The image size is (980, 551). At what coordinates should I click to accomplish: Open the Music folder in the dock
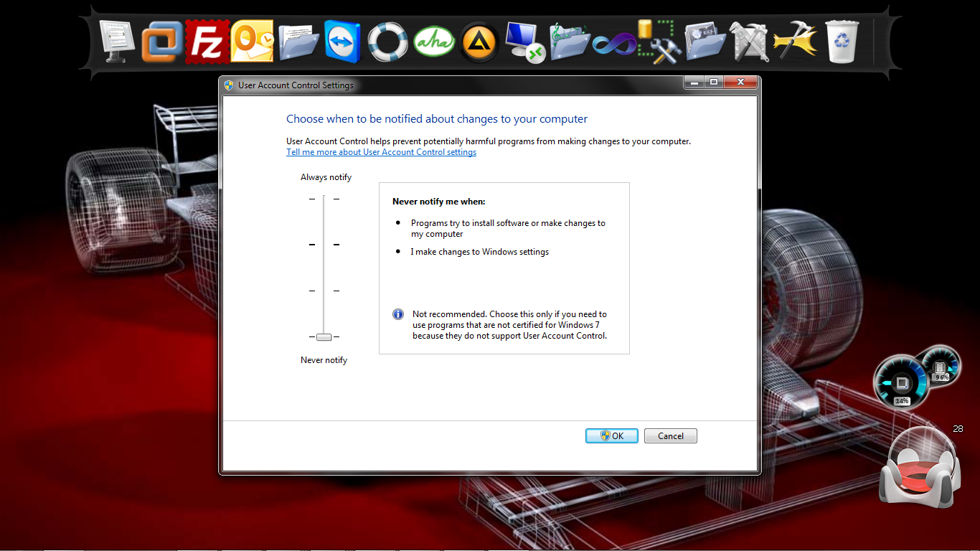(570, 42)
